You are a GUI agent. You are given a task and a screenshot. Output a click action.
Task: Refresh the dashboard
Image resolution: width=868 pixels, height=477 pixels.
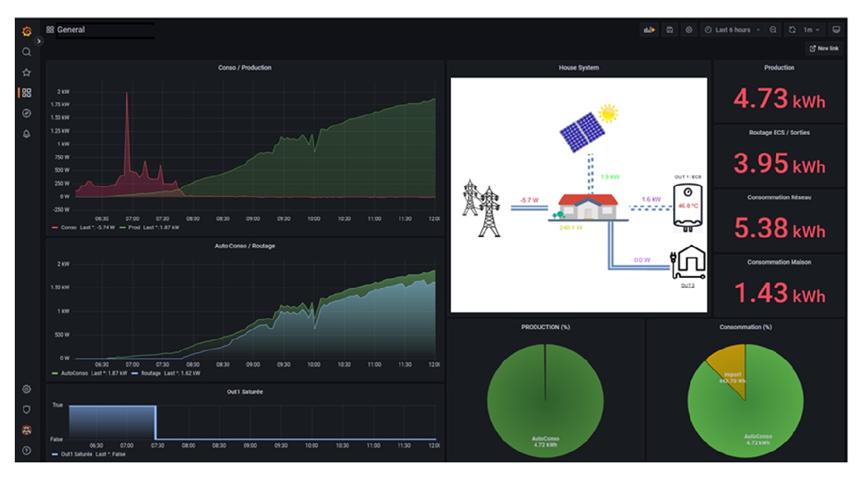tap(793, 30)
